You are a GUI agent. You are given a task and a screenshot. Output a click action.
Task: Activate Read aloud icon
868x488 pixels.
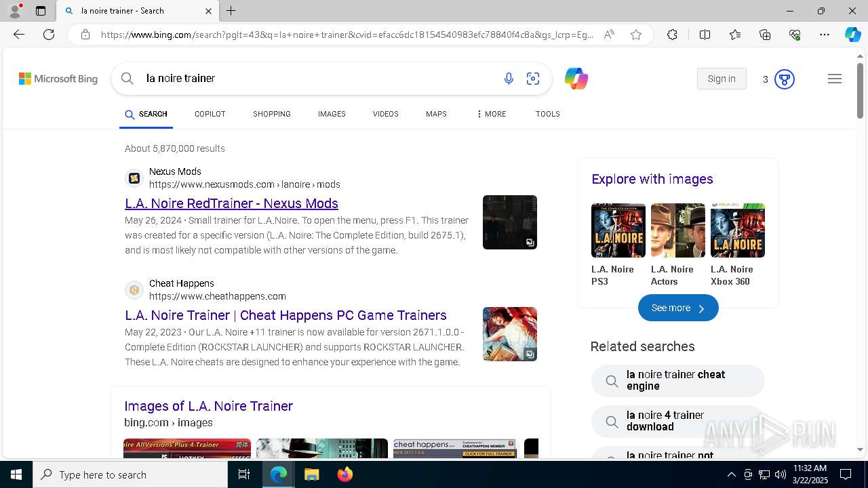coord(609,35)
